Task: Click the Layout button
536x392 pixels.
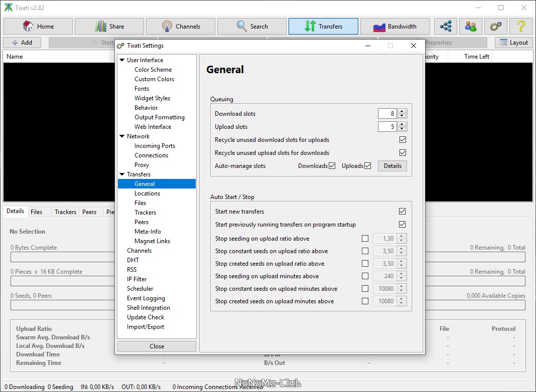Action: coord(514,43)
